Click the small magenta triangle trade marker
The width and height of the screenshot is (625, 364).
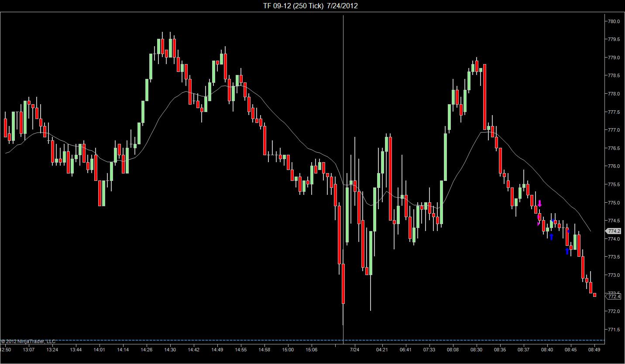tap(539, 224)
